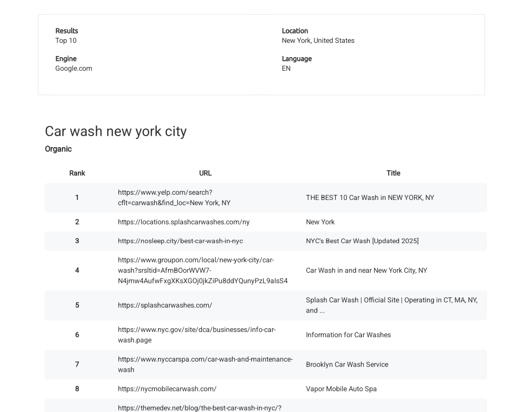Click rank number 3 cell
This screenshot has width=532, height=412.
tap(77, 241)
